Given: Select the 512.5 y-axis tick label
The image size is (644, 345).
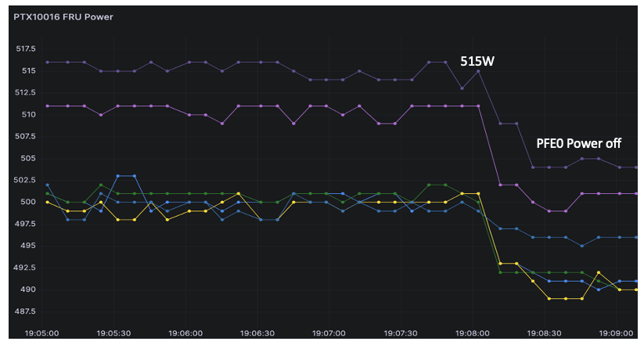Looking at the screenshot, I should pos(26,93).
